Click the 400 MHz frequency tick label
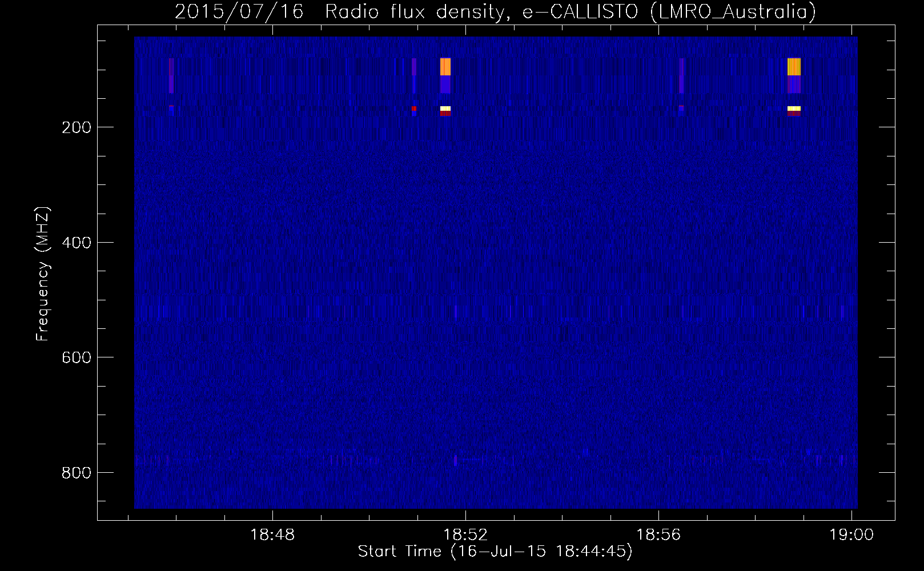 77,243
